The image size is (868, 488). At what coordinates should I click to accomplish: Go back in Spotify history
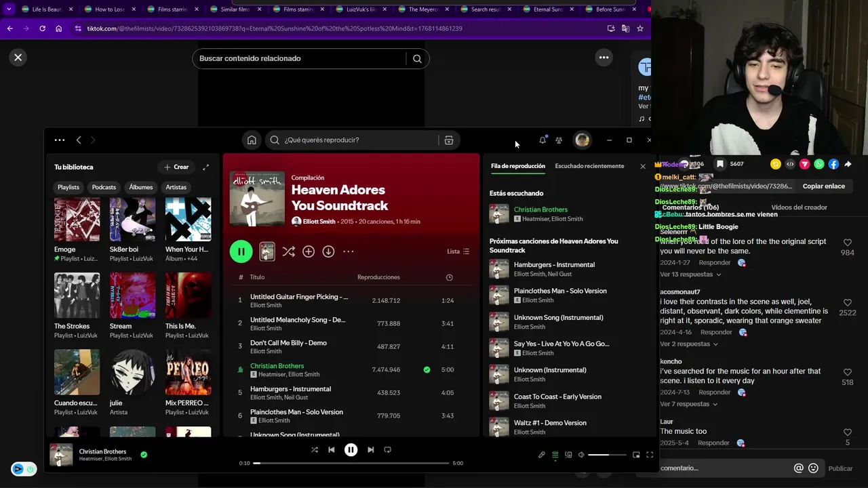point(79,140)
